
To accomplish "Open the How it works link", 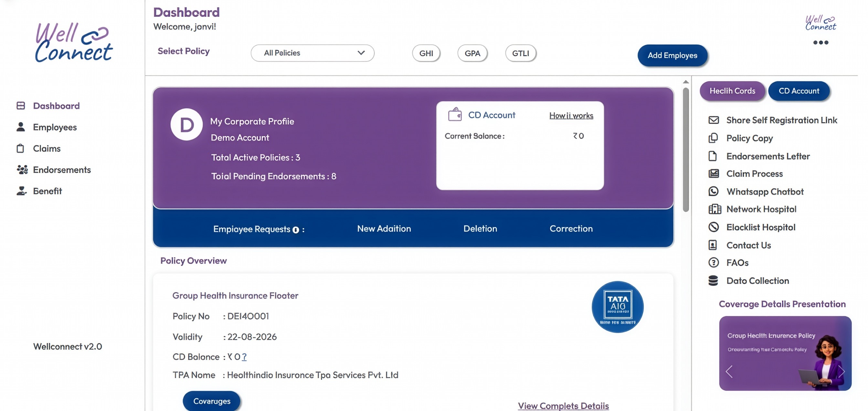I will click(x=571, y=116).
